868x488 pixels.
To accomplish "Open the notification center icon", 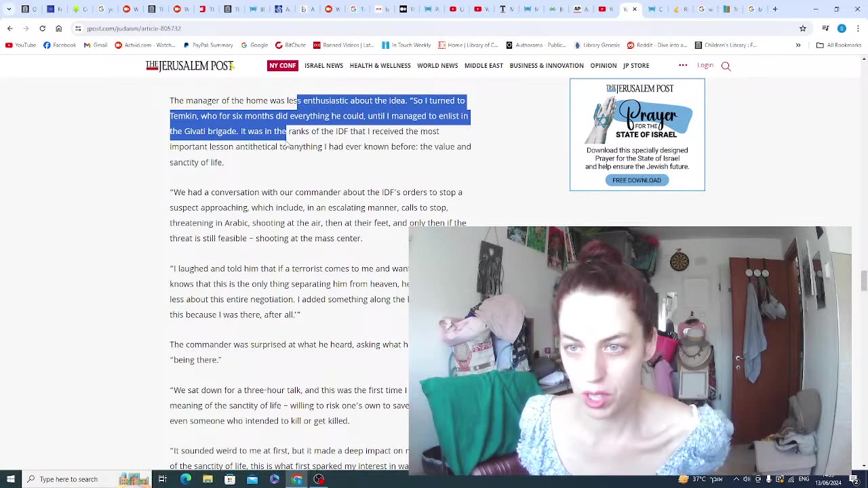I will [856, 479].
